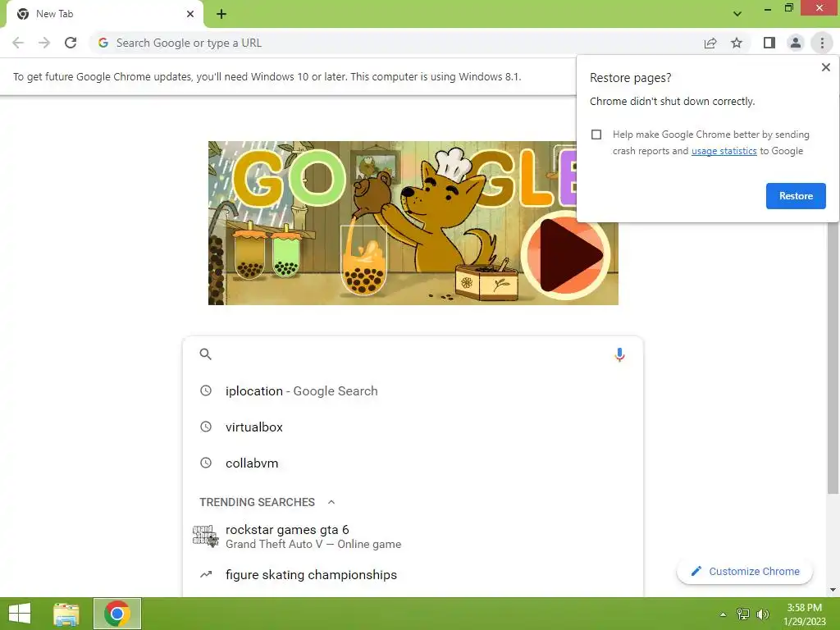Open the profile avatar menu
840x630 pixels.
(796, 43)
